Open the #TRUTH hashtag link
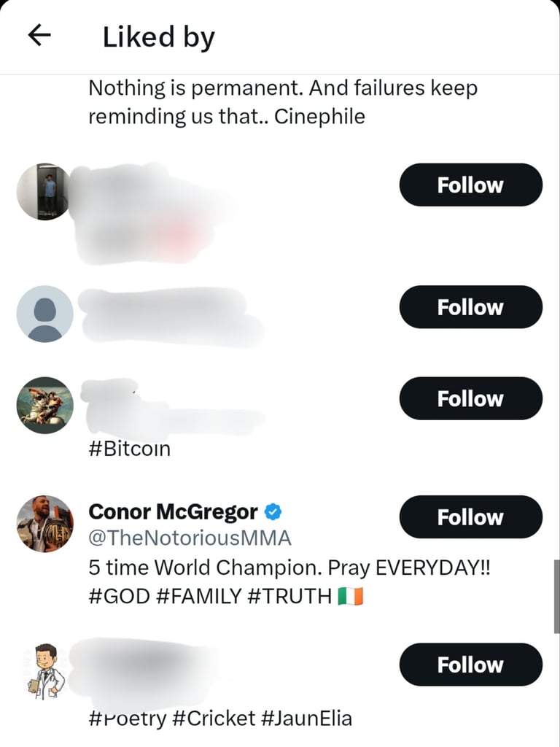Viewport: 560px width, 747px height. coord(289,596)
